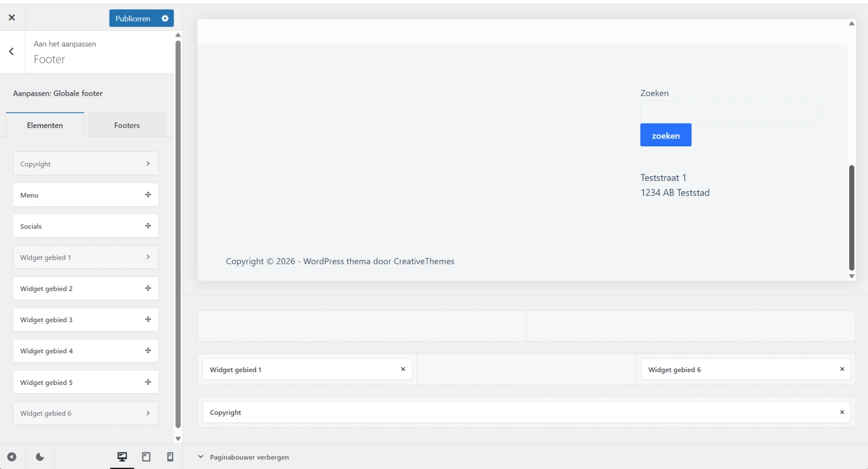868x469 pixels.
Task: Close the customizer with the X
Action: click(x=11, y=18)
